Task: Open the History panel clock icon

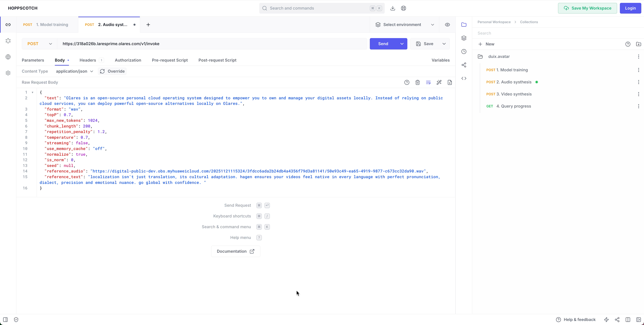Action: (464, 52)
